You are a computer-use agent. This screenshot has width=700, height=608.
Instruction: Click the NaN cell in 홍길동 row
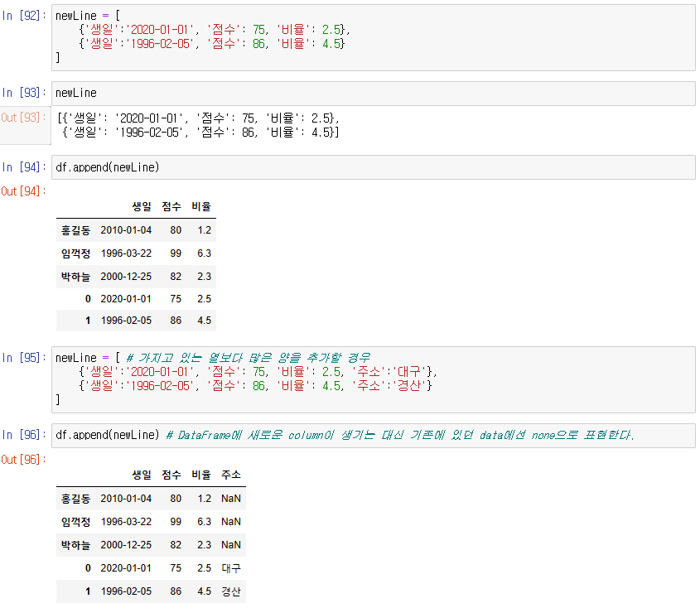coord(231,499)
